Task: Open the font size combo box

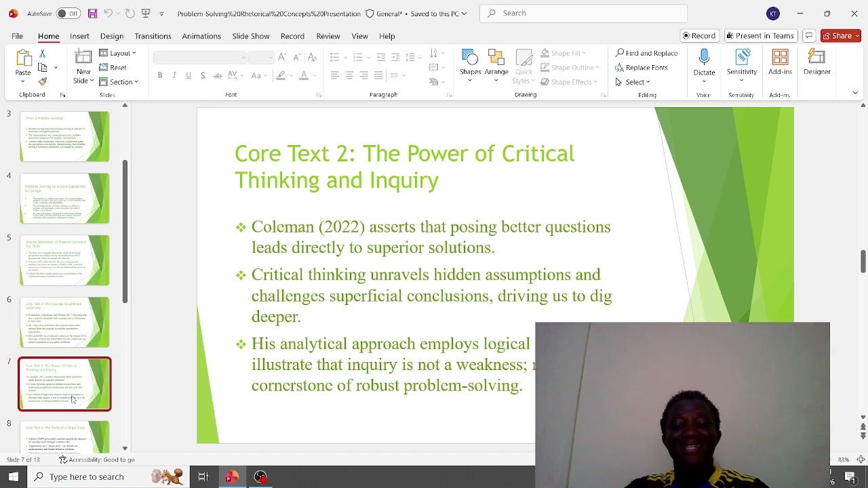Action: (x=261, y=58)
